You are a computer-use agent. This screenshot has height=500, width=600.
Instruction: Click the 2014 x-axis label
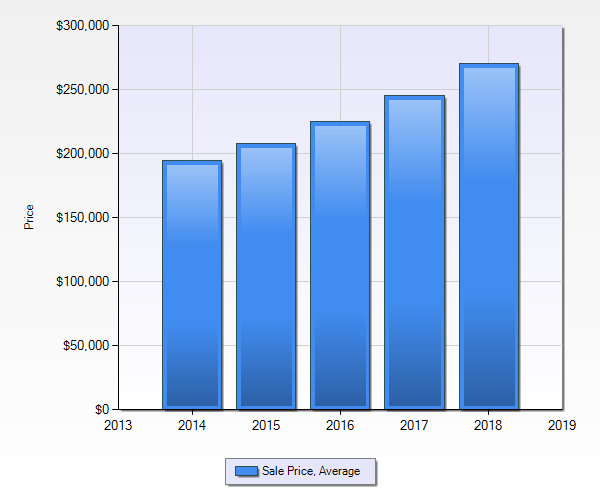pyautogui.click(x=192, y=425)
